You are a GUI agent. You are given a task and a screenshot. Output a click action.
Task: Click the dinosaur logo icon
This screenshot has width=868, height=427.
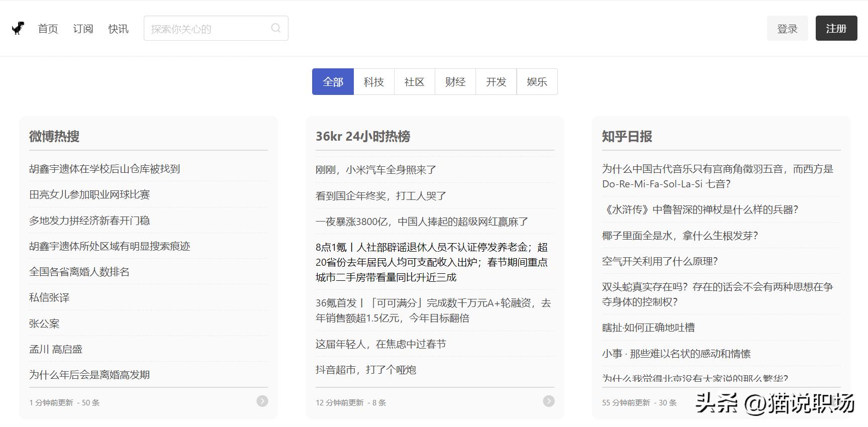pyautogui.click(x=18, y=28)
